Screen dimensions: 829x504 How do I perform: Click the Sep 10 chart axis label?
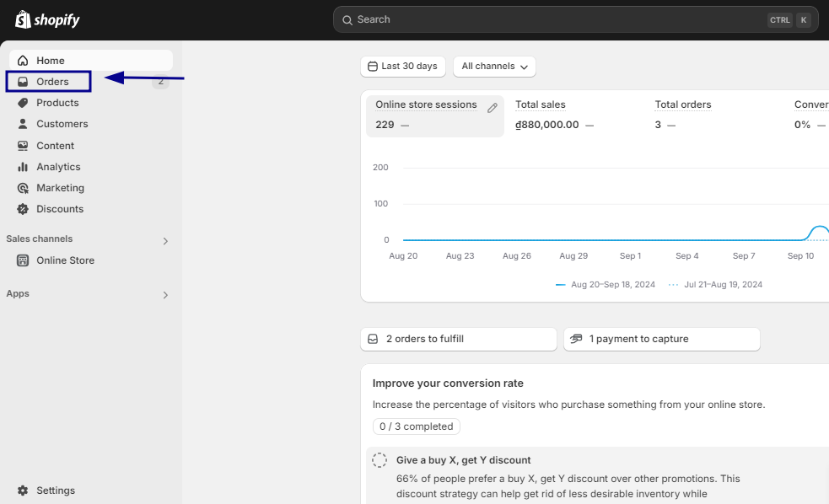[800, 255]
